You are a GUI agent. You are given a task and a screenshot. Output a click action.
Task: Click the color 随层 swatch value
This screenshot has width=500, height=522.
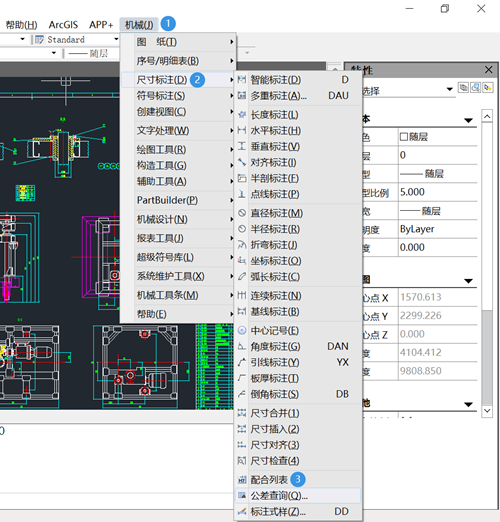(437, 137)
